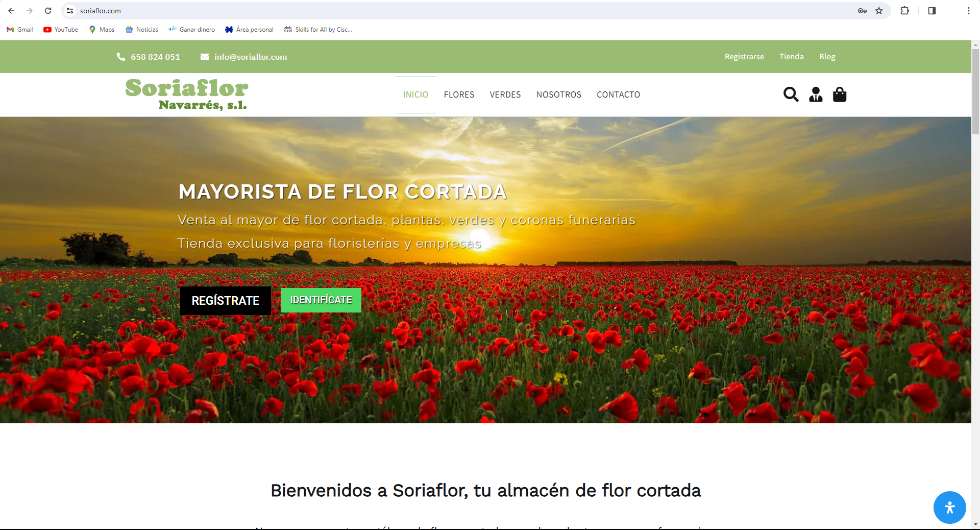
Task: Select the NOSOTROS menu item
Action: coord(559,94)
